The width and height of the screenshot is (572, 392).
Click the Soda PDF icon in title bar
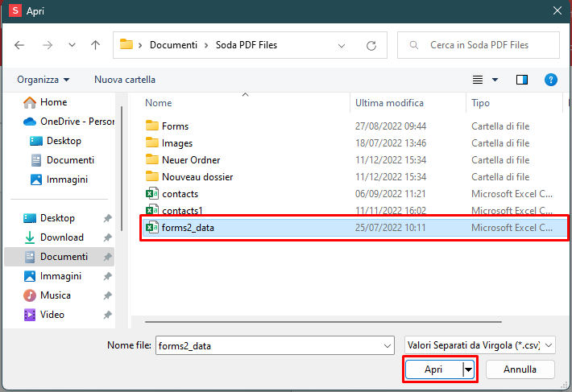click(15, 10)
